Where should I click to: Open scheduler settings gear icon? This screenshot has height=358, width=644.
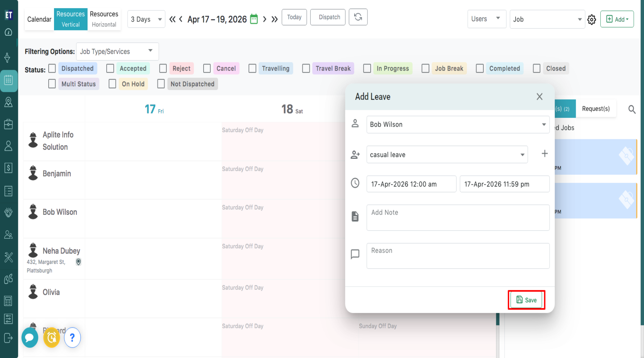click(592, 20)
